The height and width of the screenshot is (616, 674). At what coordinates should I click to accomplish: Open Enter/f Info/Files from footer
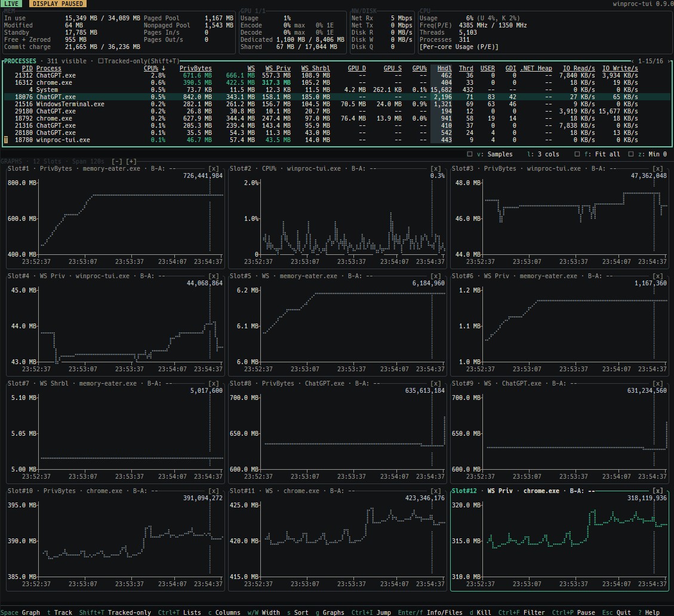coord(430,612)
